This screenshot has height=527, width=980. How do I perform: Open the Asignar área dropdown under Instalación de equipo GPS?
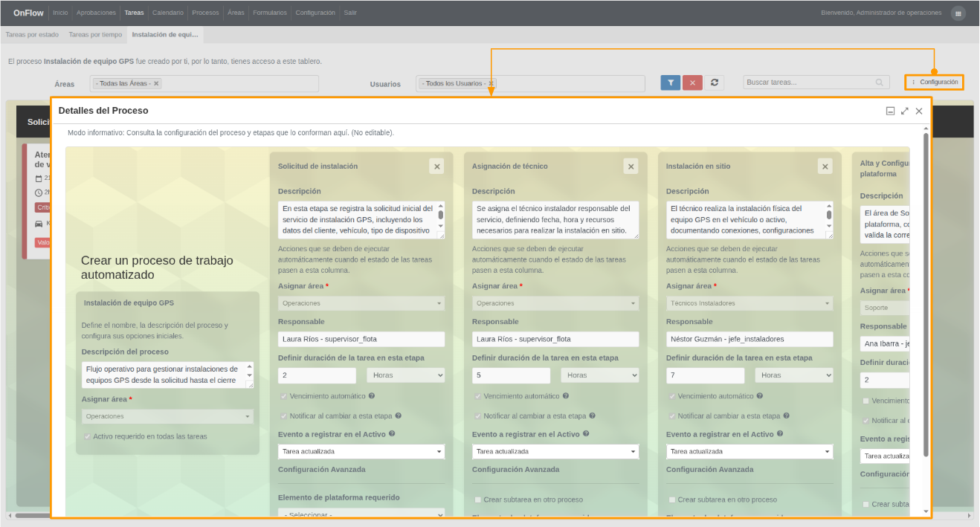pos(167,416)
